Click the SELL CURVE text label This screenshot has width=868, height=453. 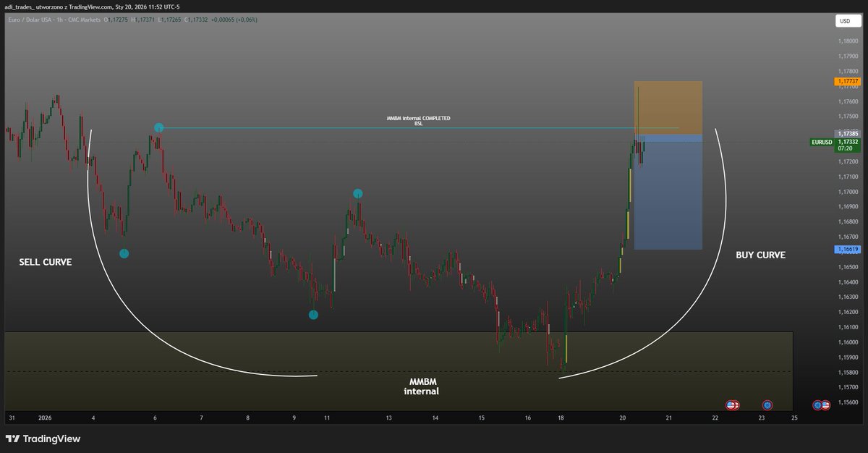[45, 262]
